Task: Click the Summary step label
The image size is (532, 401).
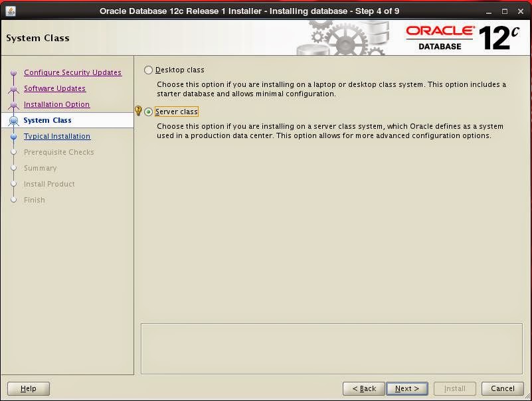Action: coord(41,168)
